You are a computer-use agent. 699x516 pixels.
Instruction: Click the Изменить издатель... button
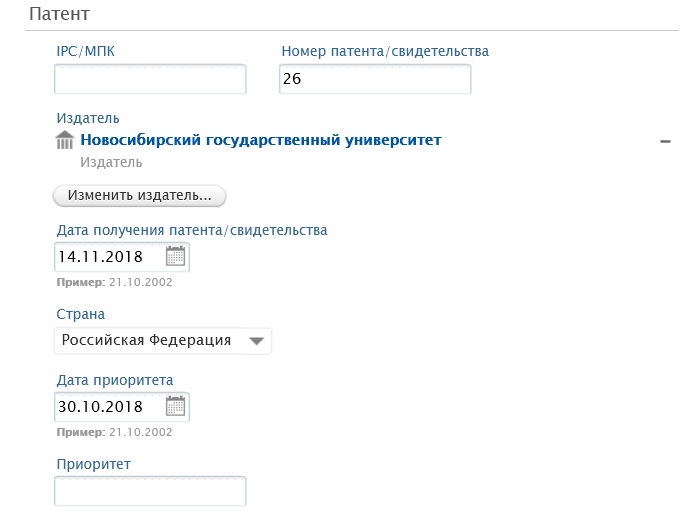tap(140, 196)
